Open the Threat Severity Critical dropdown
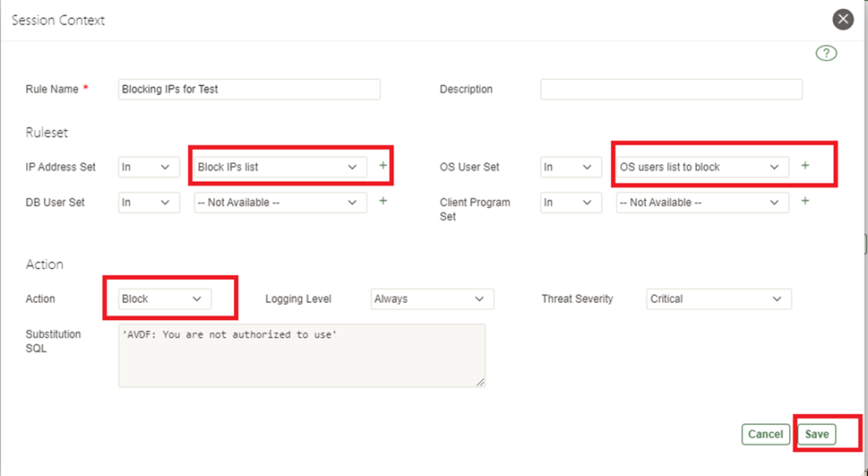The width and height of the screenshot is (868, 476). coord(718,299)
